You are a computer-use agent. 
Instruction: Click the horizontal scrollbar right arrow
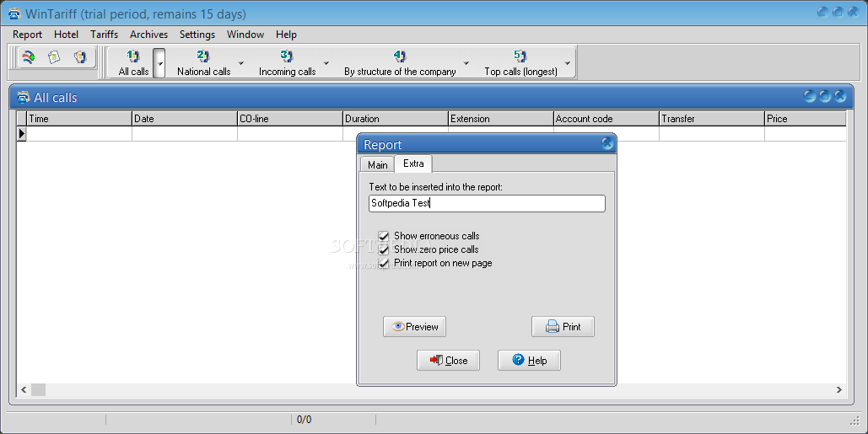point(839,390)
